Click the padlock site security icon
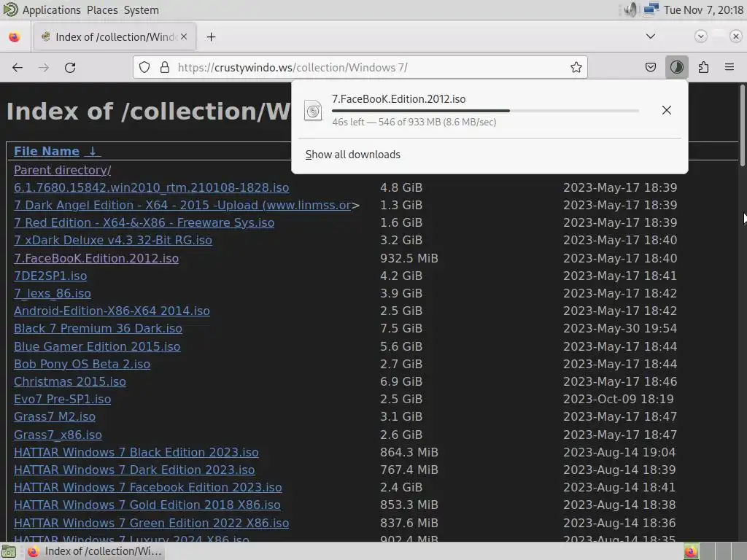This screenshot has width=747, height=560. click(x=165, y=68)
